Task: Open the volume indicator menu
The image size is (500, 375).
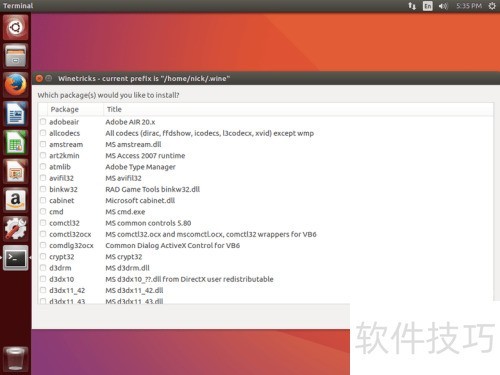Action: [x=443, y=6]
